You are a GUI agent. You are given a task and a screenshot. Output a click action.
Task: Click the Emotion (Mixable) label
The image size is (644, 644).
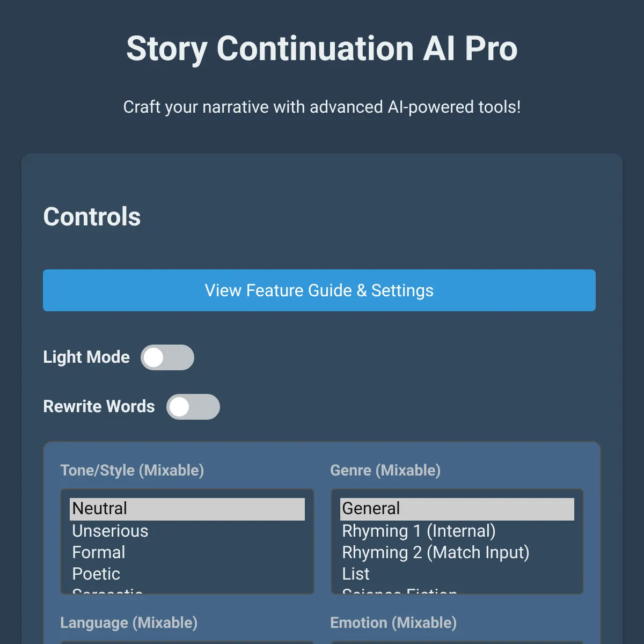[x=393, y=623]
